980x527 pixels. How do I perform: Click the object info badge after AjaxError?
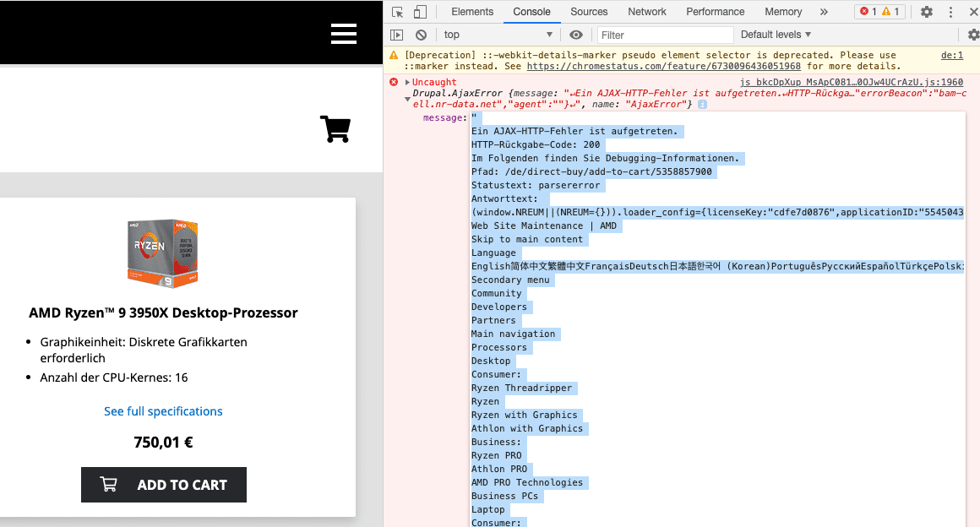click(703, 105)
